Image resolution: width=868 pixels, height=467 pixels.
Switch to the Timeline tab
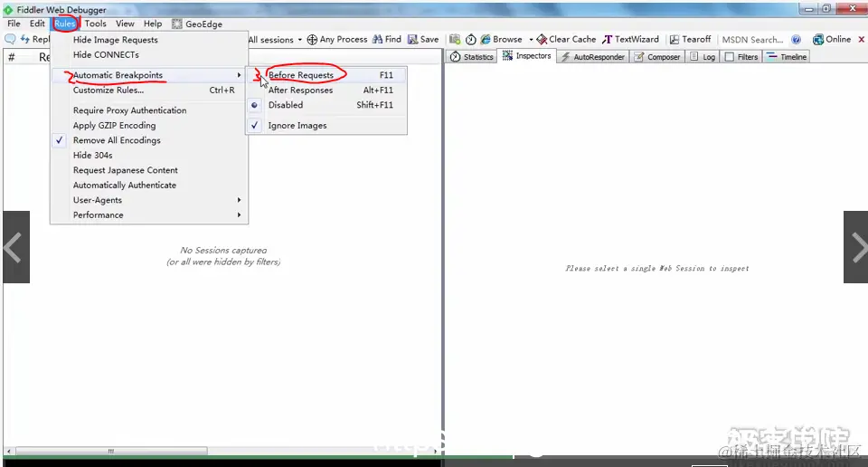pos(787,56)
